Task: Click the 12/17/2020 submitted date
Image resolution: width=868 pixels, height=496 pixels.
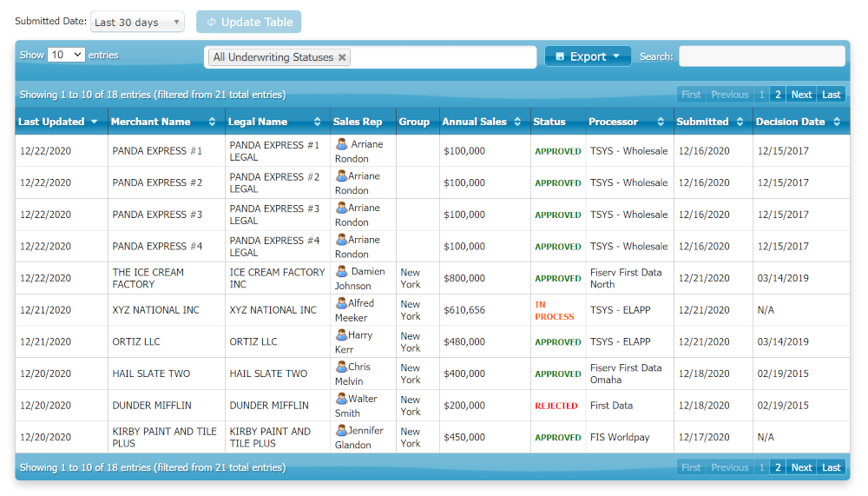Action: (x=704, y=437)
